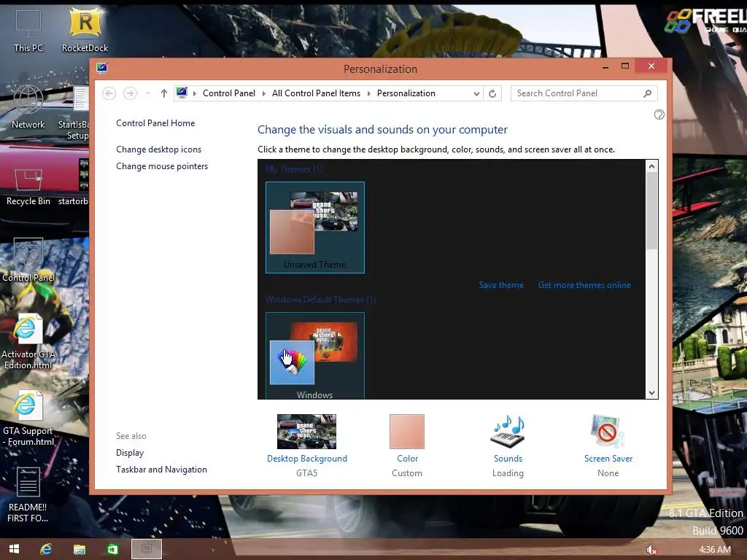The width and height of the screenshot is (747, 560).
Task: Expand the arrow after All Control Panel Items
Action: click(368, 93)
